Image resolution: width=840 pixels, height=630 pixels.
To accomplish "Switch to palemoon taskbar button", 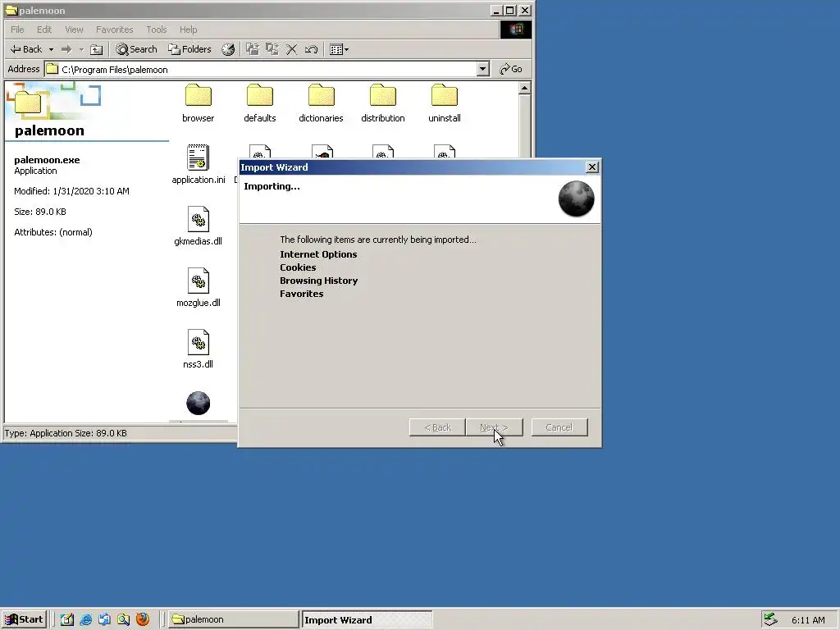I will tap(234, 619).
